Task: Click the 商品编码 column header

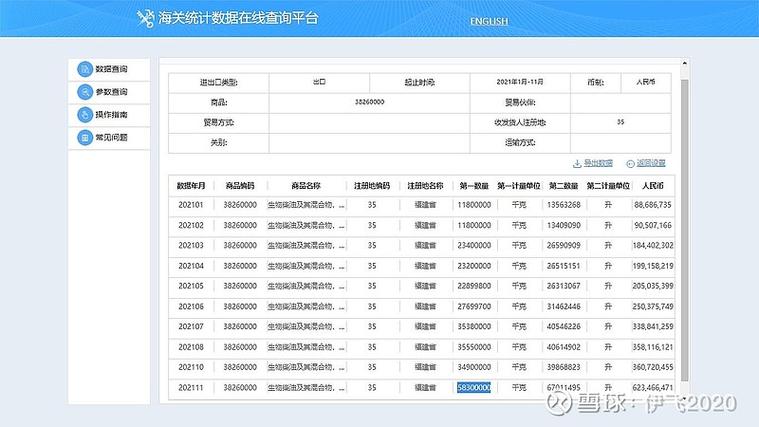Action: coord(240,185)
